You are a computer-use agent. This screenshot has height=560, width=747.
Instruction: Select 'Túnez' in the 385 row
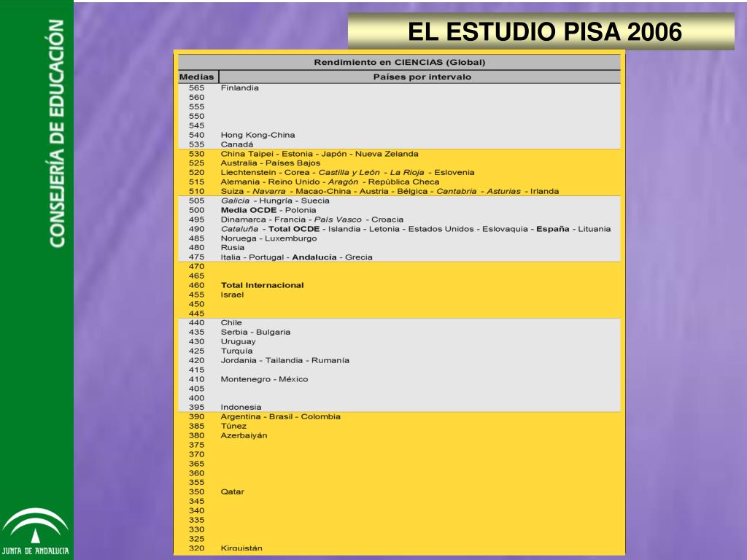[x=233, y=426]
